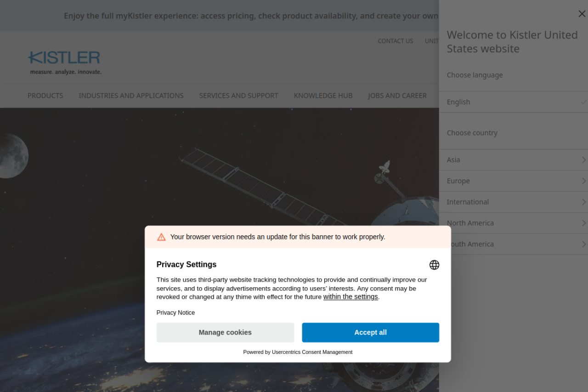Expand the Asia country list
The width and height of the screenshot is (588, 392).
pyautogui.click(x=512, y=160)
